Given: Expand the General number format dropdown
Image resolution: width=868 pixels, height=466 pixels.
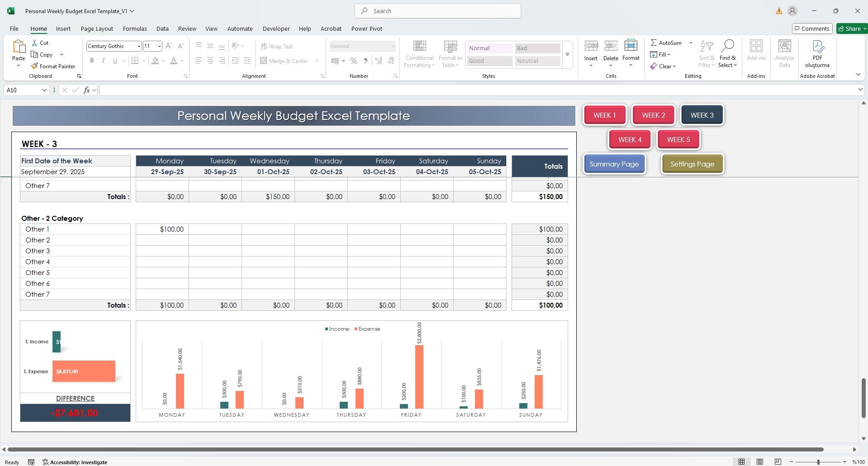Looking at the screenshot, I should tap(392, 46).
